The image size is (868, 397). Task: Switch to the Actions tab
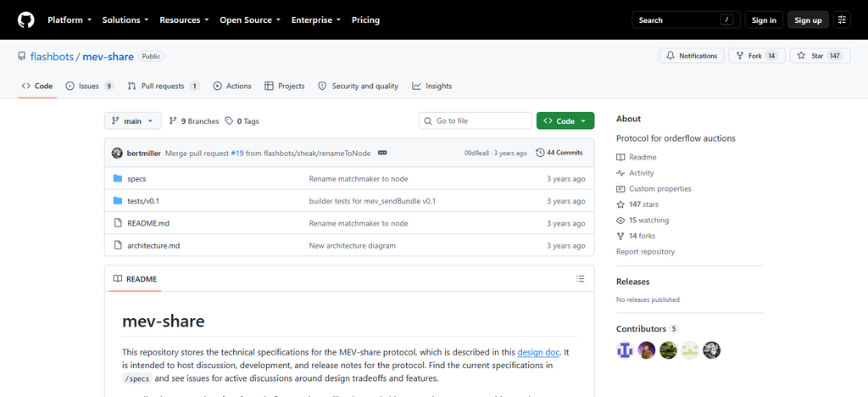point(232,86)
